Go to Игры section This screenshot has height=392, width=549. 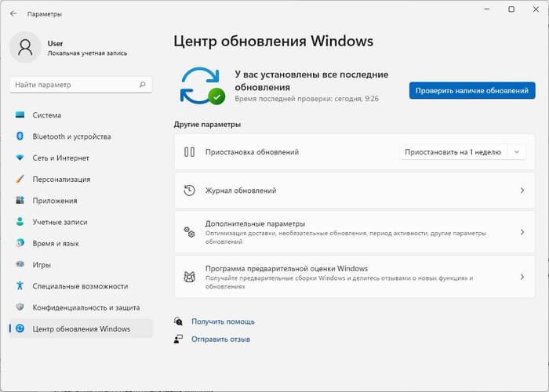point(81,265)
